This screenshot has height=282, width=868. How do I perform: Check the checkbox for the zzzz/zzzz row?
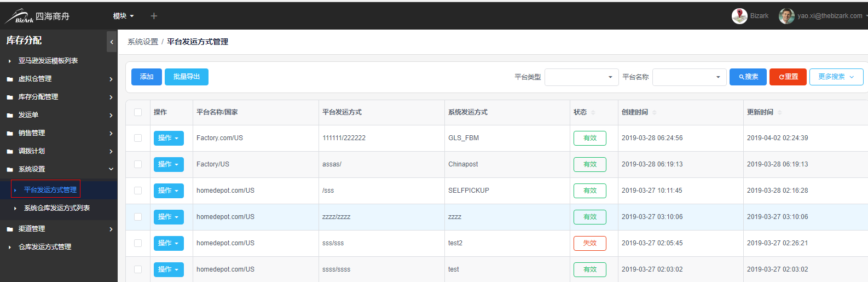coord(138,217)
